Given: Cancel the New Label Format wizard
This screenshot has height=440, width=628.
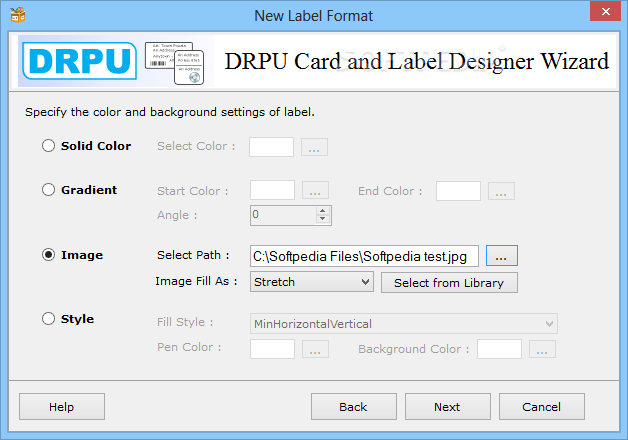Looking at the screenshot, I should [x=541, y=406].
